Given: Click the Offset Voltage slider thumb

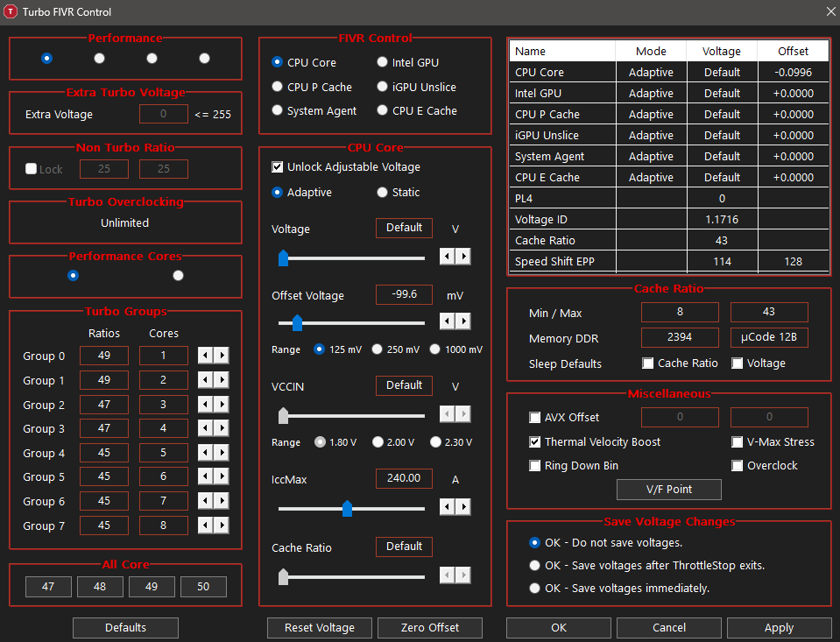Looking at the screenshot, I should point(297,322).
